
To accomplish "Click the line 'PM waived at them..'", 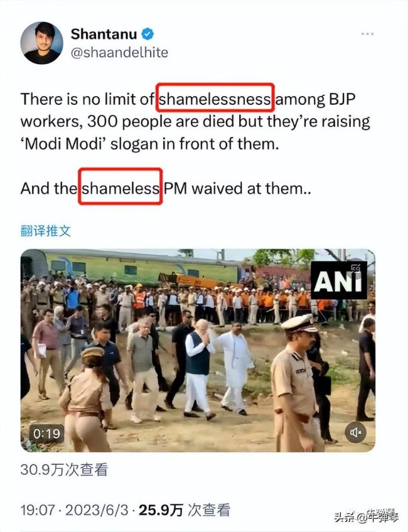I will [237, 189].
